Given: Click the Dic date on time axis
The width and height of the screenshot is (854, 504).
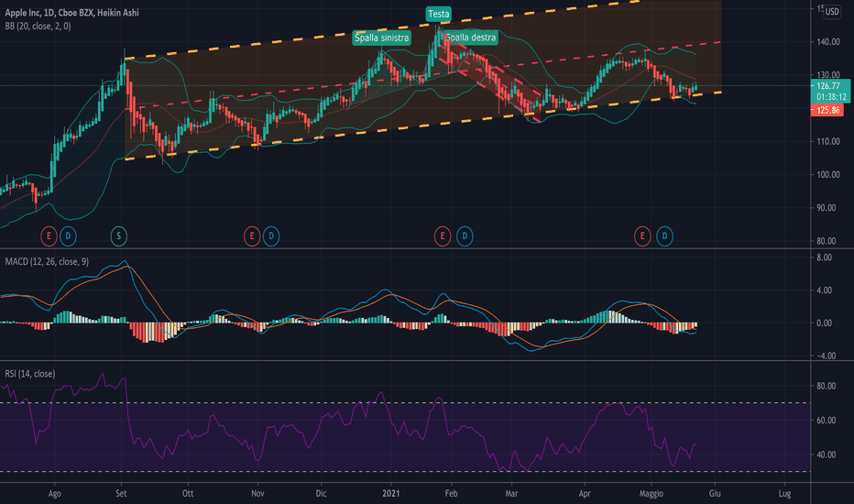Looking at the screenshot, I should click(x=321, y=494).
